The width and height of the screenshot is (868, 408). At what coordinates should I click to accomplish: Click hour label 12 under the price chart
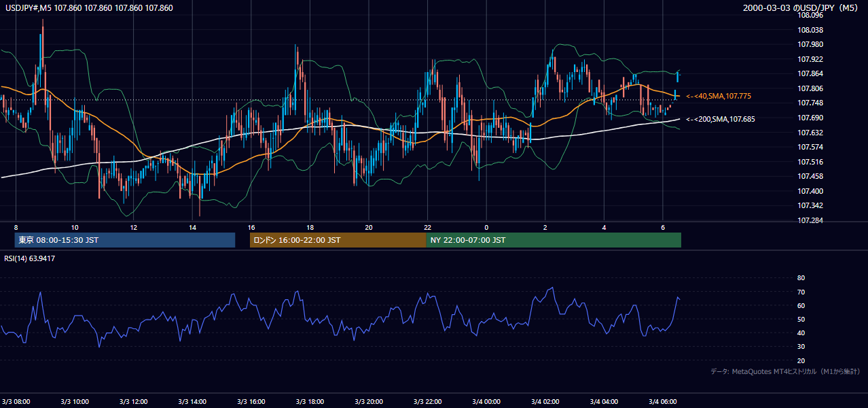(x=134, y=227)
